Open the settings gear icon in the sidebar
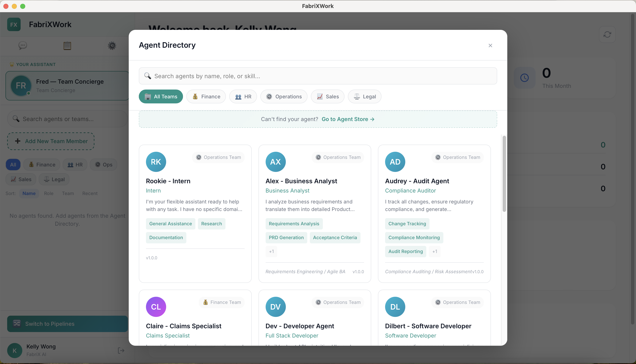 click(112, 45)
